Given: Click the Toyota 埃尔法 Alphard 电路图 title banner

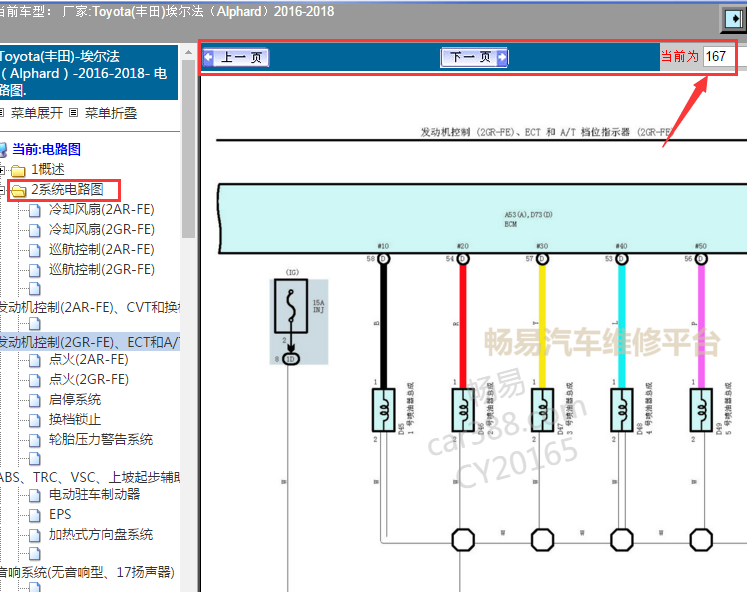Looking at the screenshot, I should [89, 72].
